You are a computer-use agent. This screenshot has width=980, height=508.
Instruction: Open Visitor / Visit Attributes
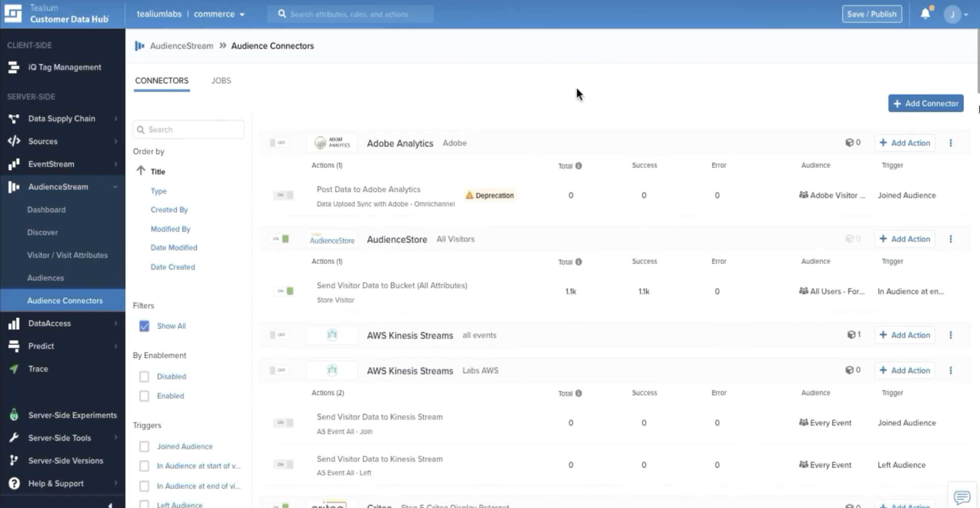[67, 255]
